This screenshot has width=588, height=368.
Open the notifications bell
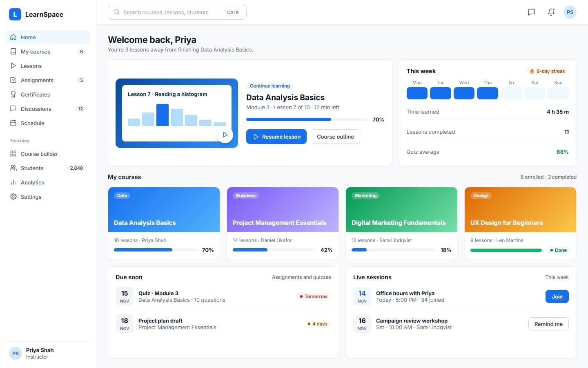pos(551,12)
